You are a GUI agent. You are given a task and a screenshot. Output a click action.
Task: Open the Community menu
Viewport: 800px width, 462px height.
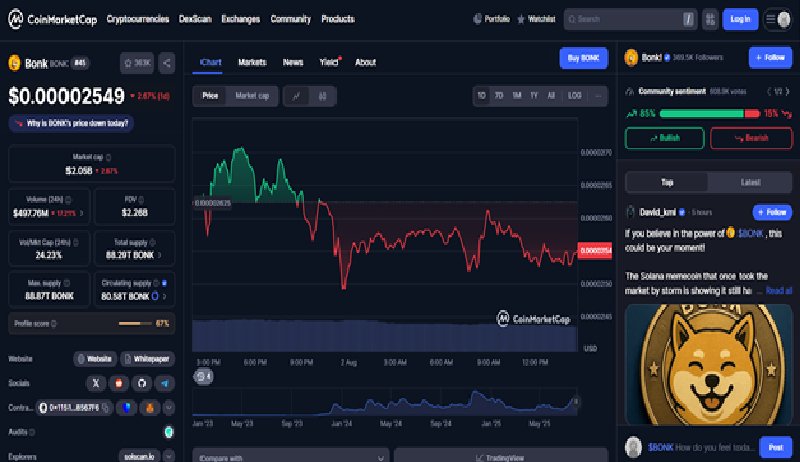pyautogui.click(x=291, y=19)
